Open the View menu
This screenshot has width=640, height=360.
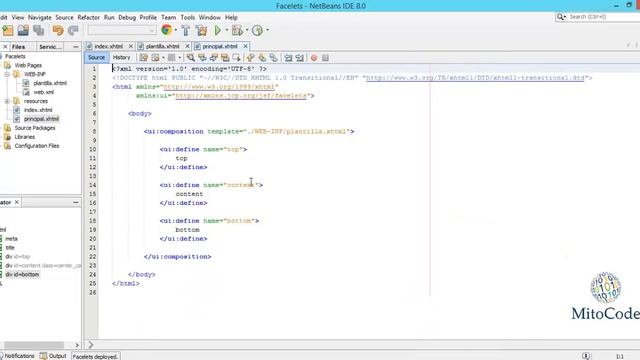(18, 18)
